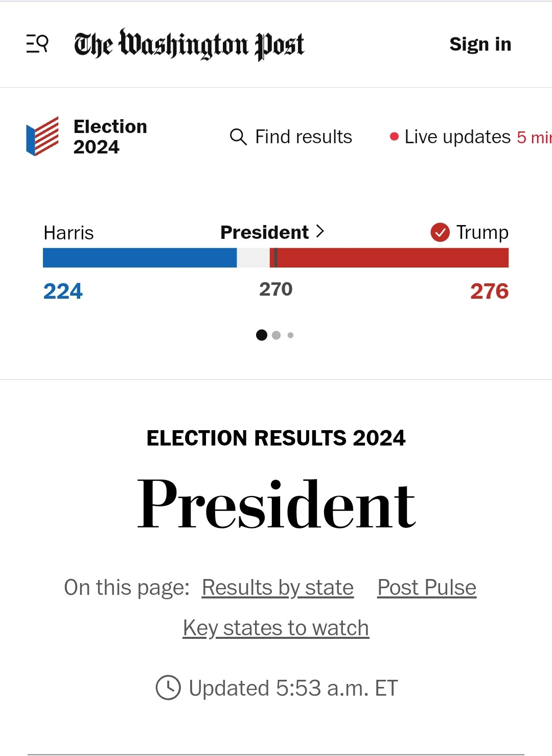Click the Sign in button
The image size is (552, 756).
tap(480, 45)
